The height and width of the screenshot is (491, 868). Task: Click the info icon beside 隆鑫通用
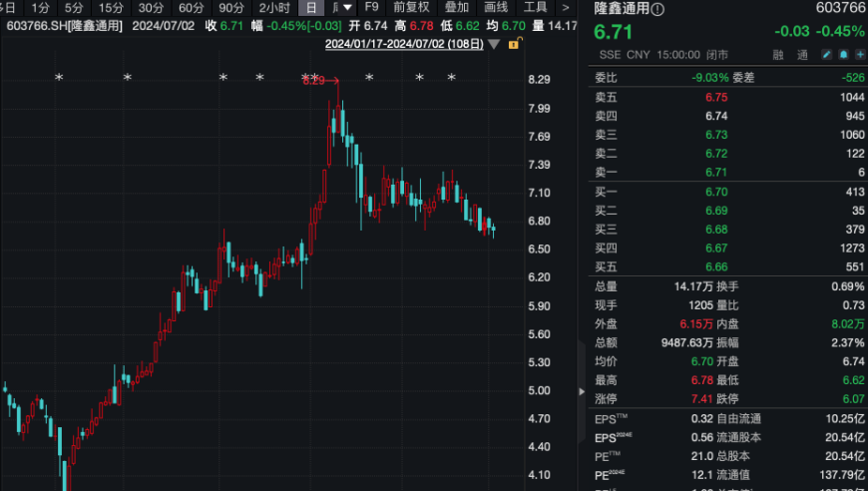click(x=658, y=8)
